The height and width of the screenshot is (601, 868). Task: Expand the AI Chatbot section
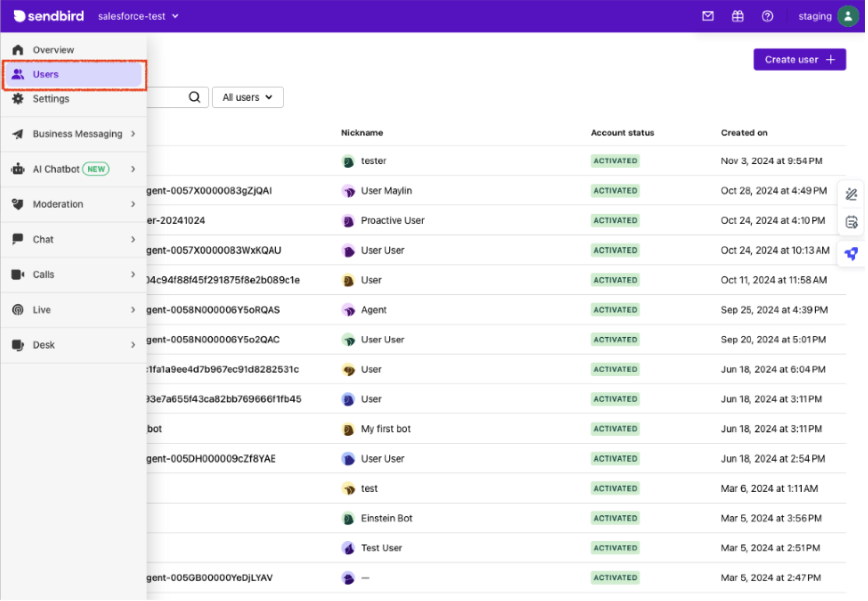pyautogui.click(x=74, y=169)
